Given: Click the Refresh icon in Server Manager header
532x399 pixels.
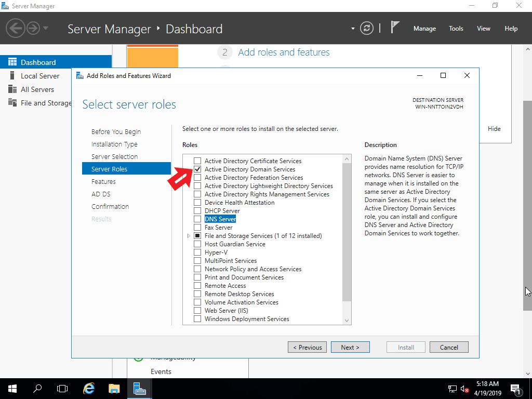Looking at the screenshot, I should [367, 28].
